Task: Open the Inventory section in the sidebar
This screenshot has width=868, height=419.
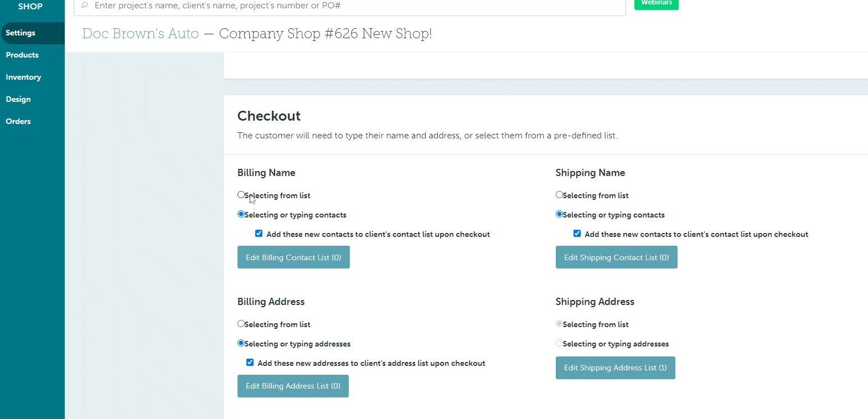Action: (x=23, y=77)
